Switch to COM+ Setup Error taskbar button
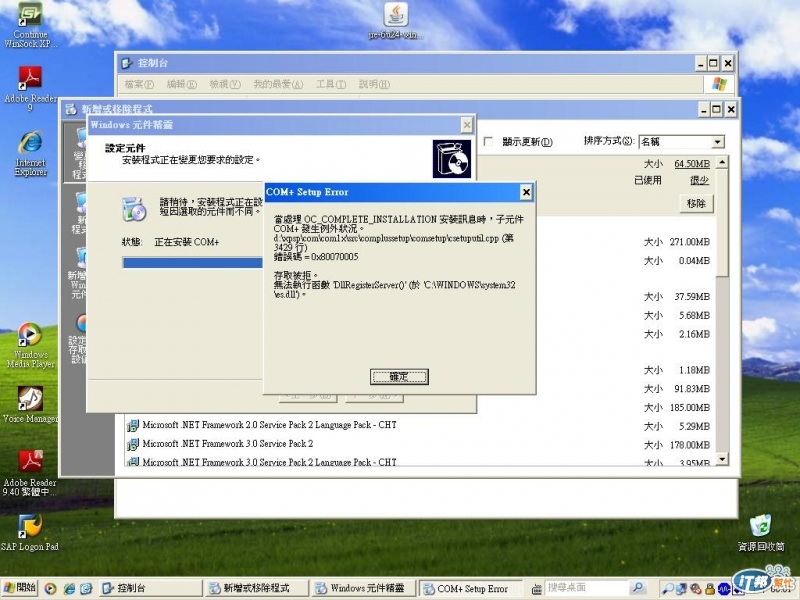 click(x=470, y=588)
